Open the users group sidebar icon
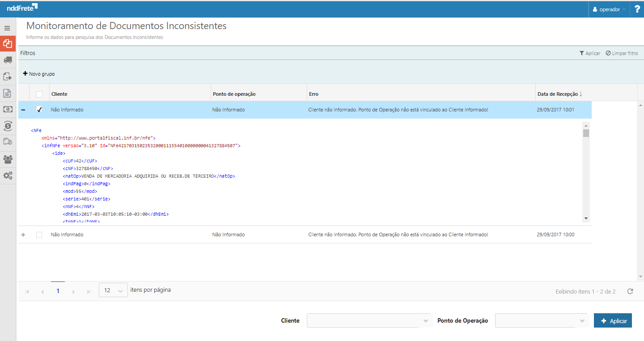 [x=8, y=159]
